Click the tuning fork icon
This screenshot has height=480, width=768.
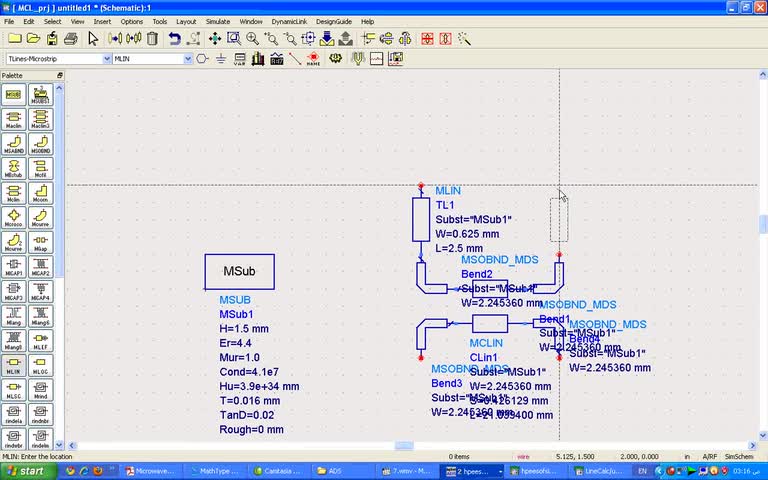[358, 59]
